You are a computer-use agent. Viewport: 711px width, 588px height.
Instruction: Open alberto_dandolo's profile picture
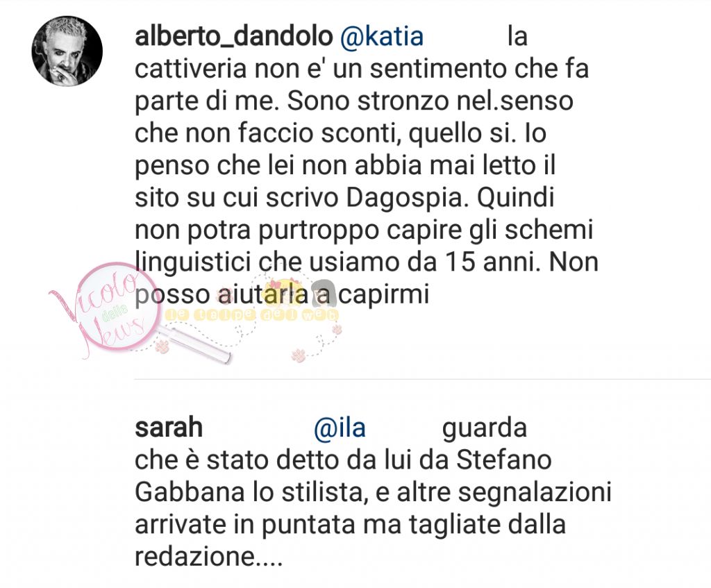coord(67,51)
